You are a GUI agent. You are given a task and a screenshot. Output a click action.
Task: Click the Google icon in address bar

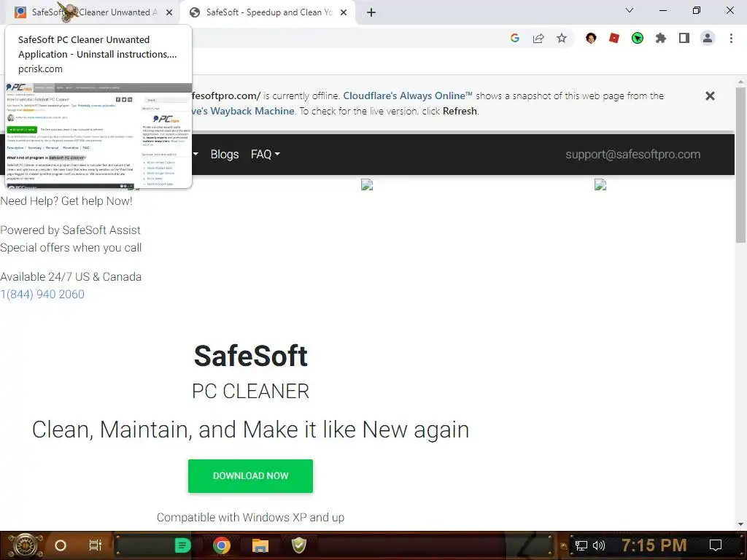coord(514,38)
